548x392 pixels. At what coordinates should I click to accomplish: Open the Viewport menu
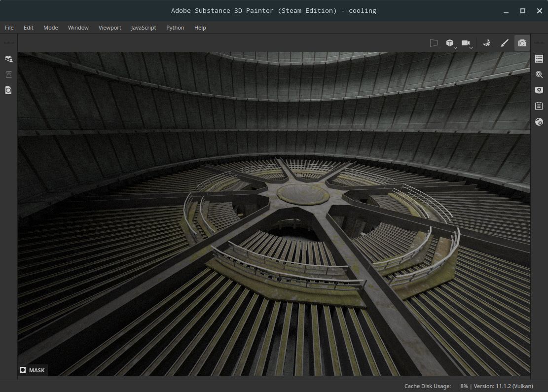click(110, 28)
